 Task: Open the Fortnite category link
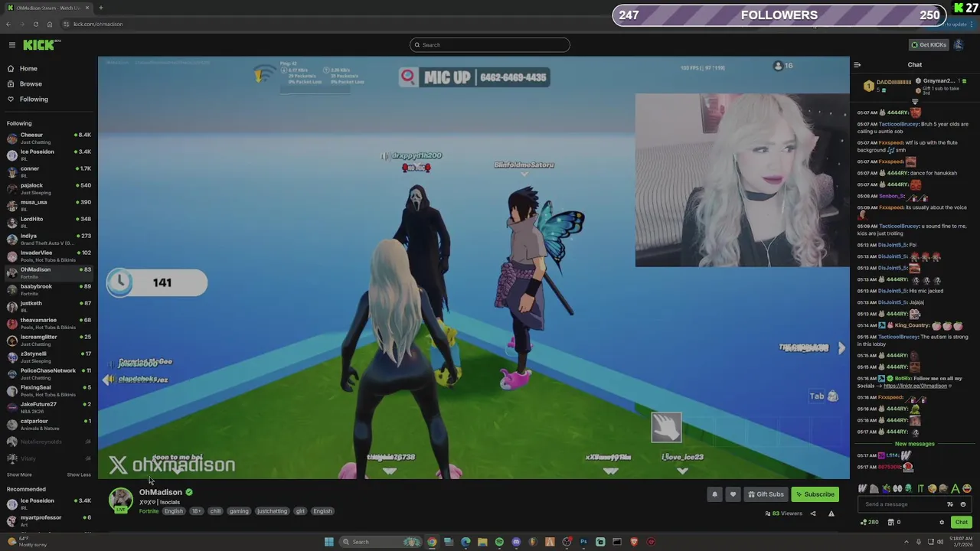pyautogui.click(x=149, y=511)
